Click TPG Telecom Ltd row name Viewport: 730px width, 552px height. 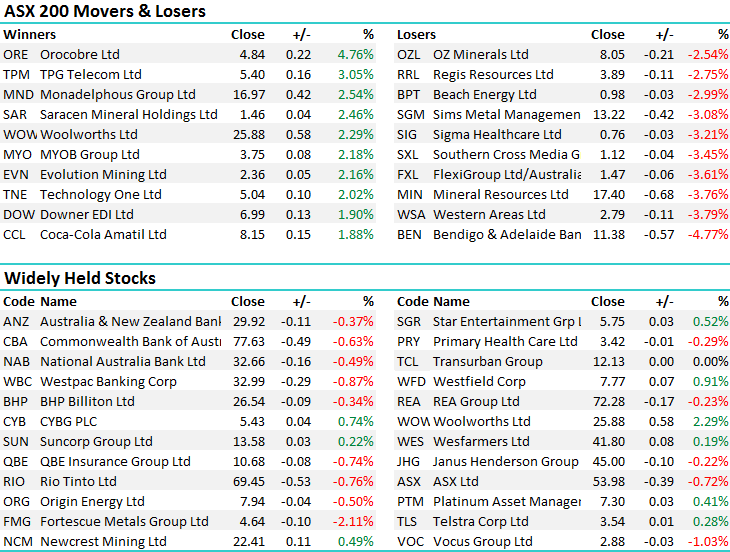(90, 75)
